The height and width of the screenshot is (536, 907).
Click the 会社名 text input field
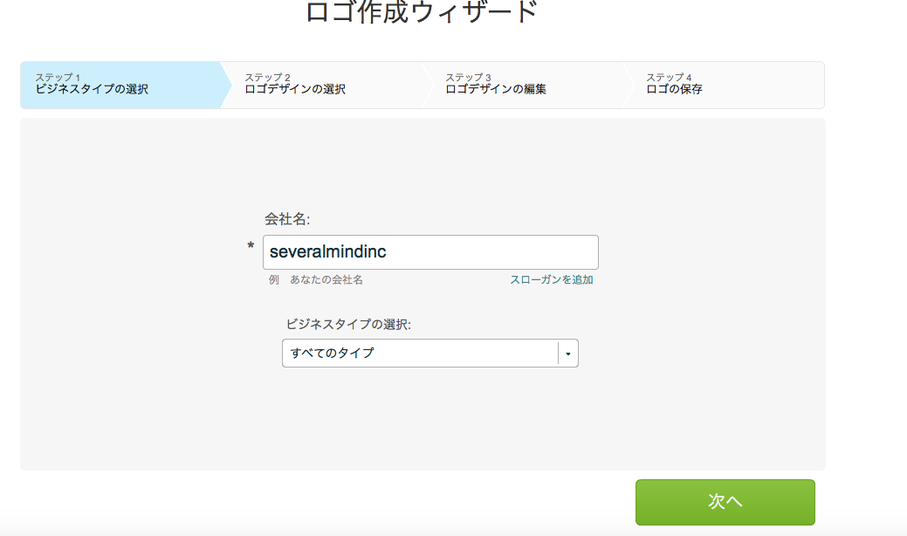pos(430,252)
